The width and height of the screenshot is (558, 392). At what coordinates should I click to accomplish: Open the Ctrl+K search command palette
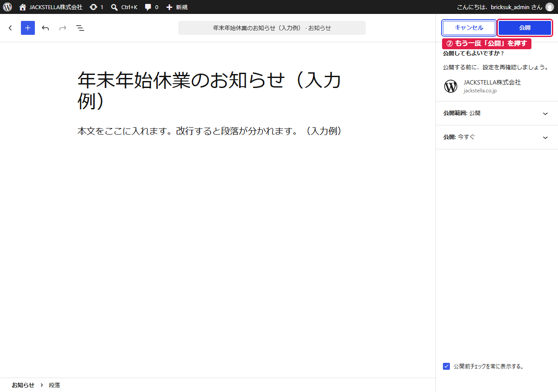point(124,7)
